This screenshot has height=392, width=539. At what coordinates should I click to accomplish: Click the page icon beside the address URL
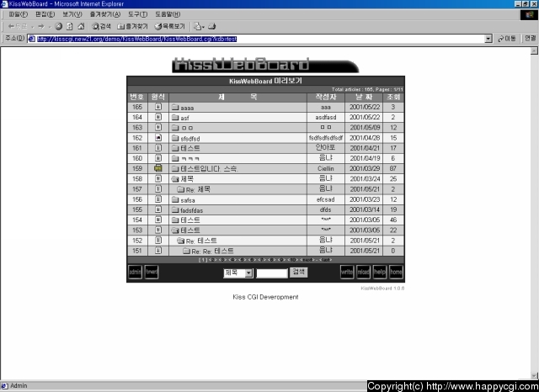coord(32,39)
